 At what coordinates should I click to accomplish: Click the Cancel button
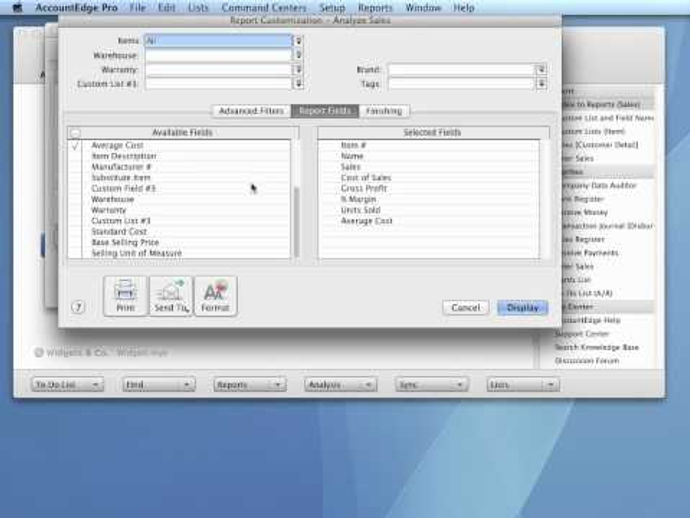click(466, 307)
